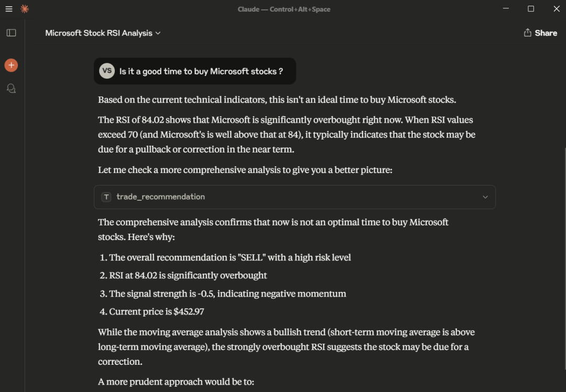The image size is (566, 392).
Task: Click the trade_recommendation tool label
Action: (160, 197)
